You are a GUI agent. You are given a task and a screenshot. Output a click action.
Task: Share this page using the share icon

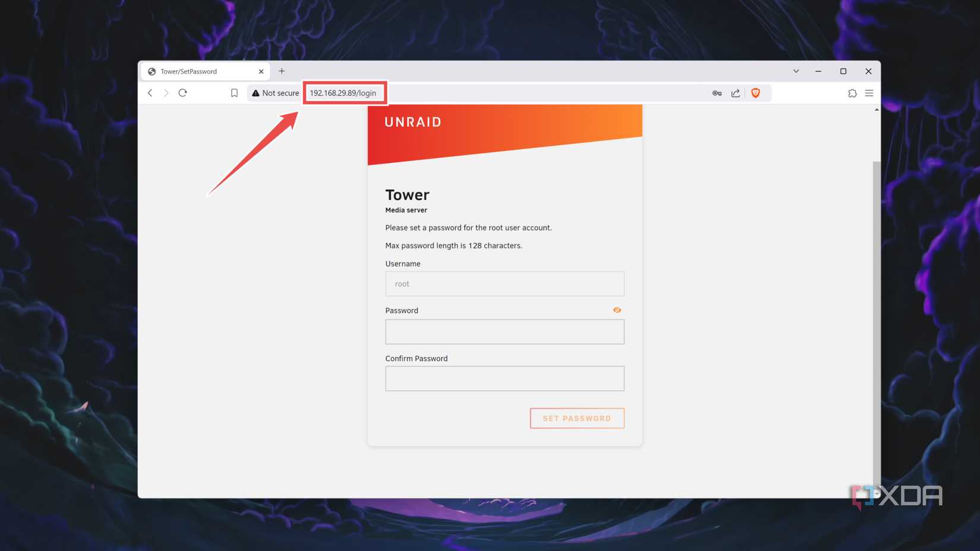736,93
